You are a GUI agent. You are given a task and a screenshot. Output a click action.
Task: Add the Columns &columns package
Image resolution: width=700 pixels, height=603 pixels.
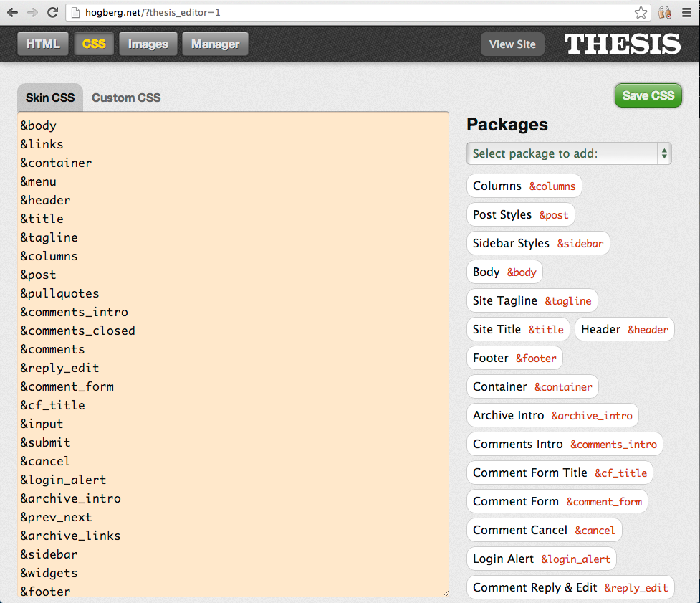point(524,186)
